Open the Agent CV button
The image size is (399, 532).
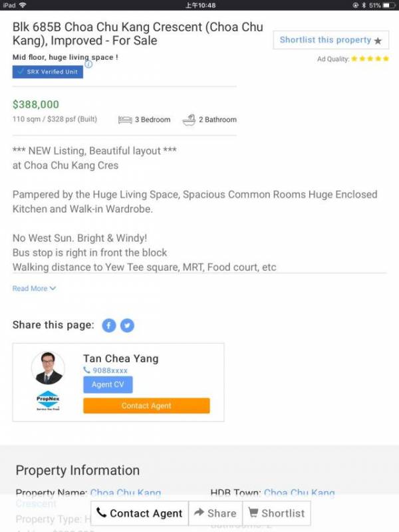(108, 384)
